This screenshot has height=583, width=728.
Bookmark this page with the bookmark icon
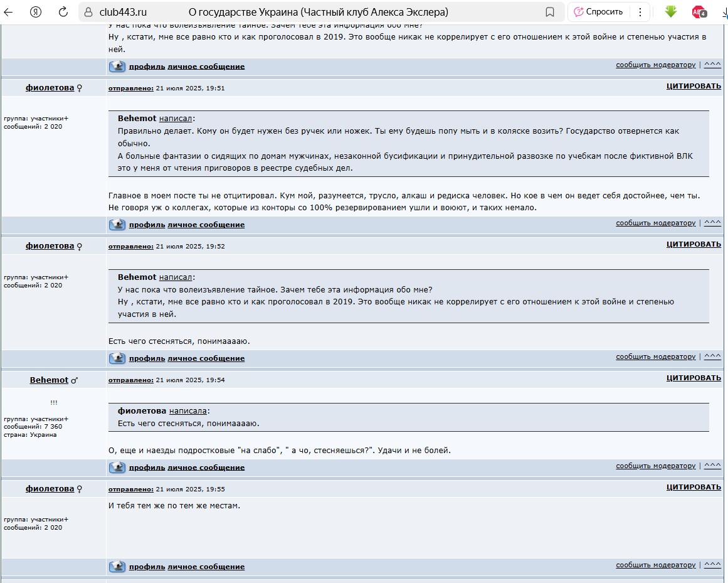(x=550, y=12)
